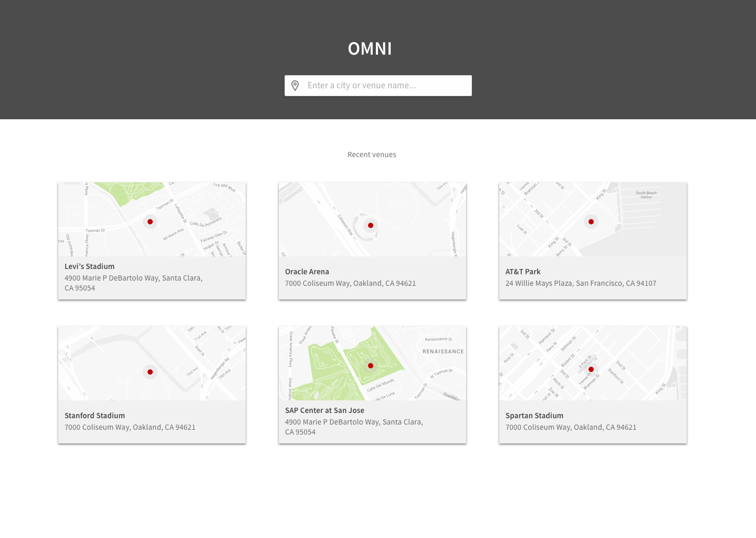
Task: Select Spartan Stadium address text
Action: coord(571,427)
